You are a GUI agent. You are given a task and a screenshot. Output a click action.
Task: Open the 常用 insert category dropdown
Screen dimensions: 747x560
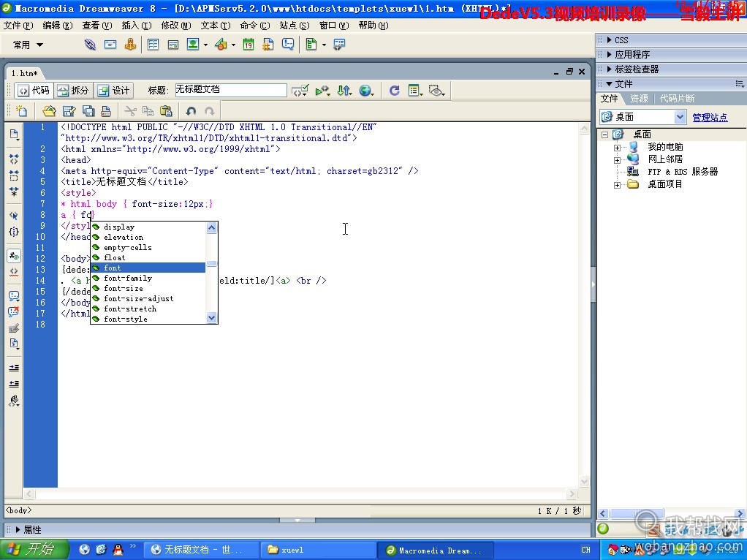28,45
